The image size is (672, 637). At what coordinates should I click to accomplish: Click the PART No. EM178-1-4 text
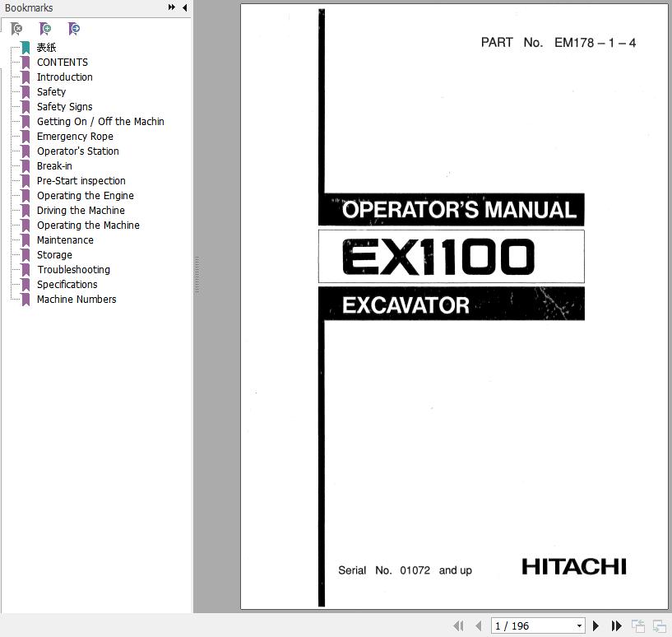pos(558,43)
